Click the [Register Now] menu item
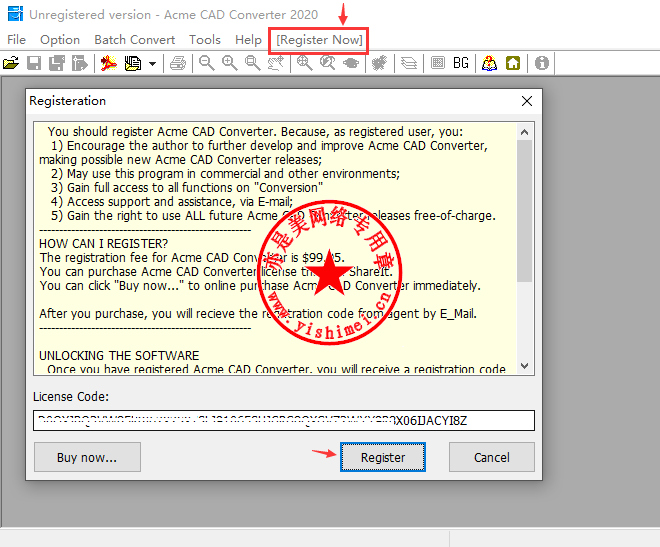This screenshot has height=547, width=660. point(319,40)
